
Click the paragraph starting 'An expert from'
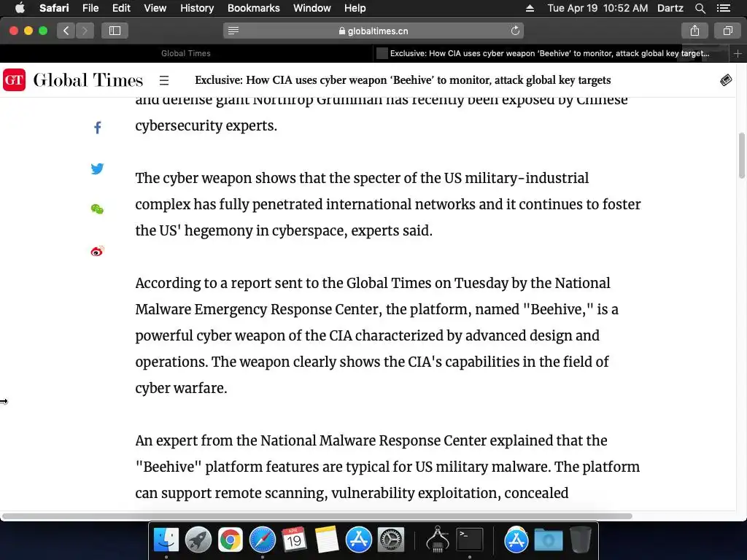point(387,467)
